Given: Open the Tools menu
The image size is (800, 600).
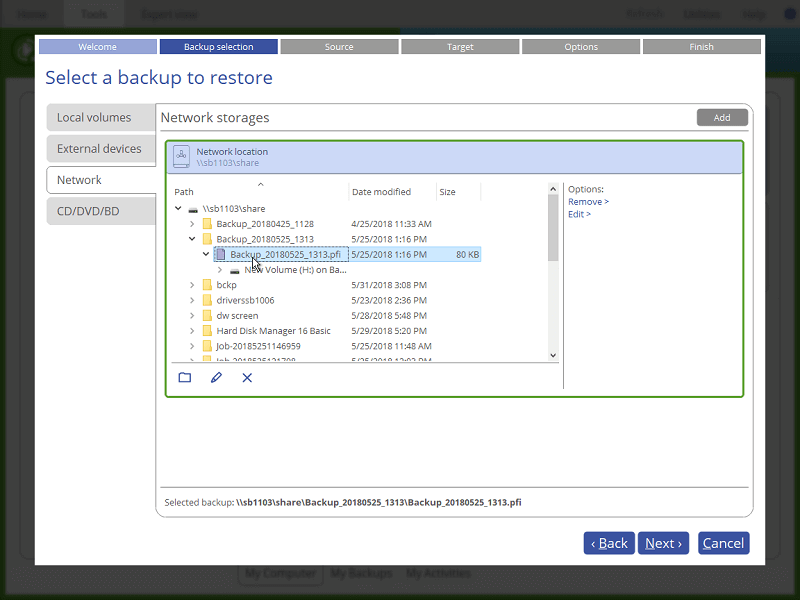Looking at the screenshot, I should coord(93,13).
